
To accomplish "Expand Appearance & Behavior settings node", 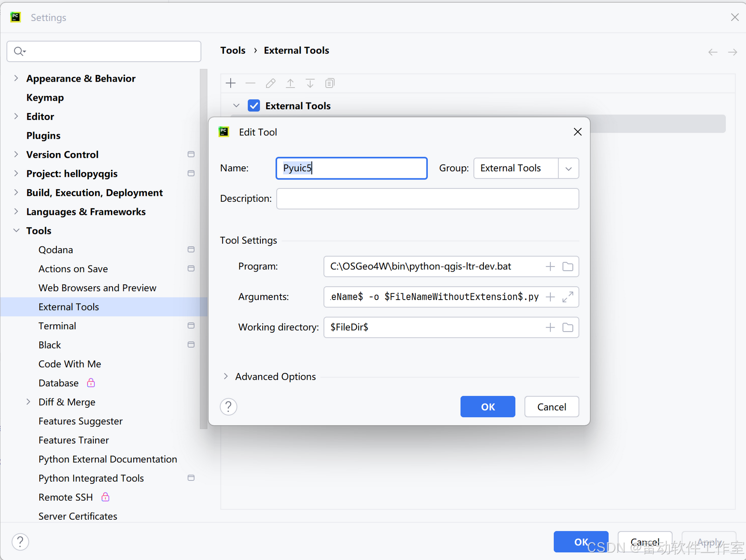I will 16,78.
